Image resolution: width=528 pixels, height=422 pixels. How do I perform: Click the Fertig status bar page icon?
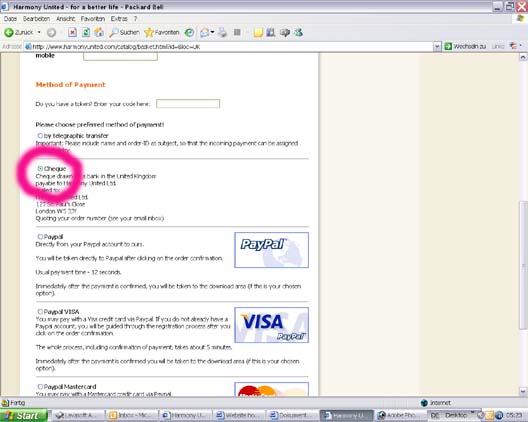5,403
